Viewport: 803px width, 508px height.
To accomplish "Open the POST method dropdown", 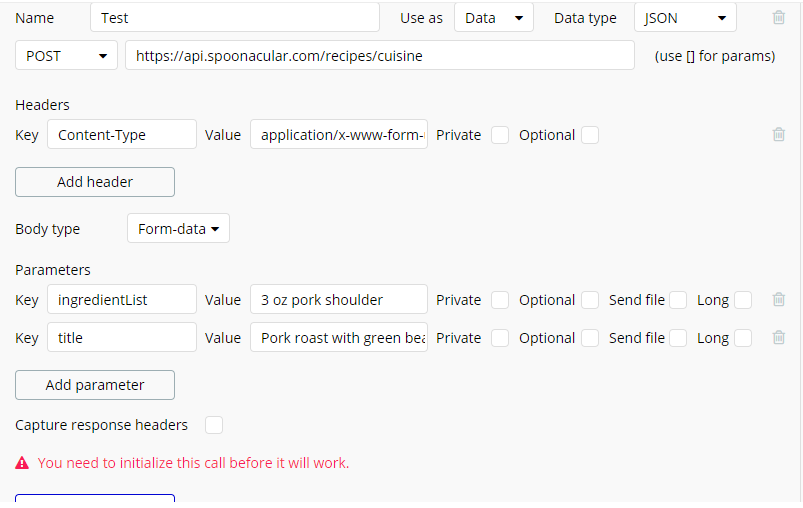I will pos(67,56).
